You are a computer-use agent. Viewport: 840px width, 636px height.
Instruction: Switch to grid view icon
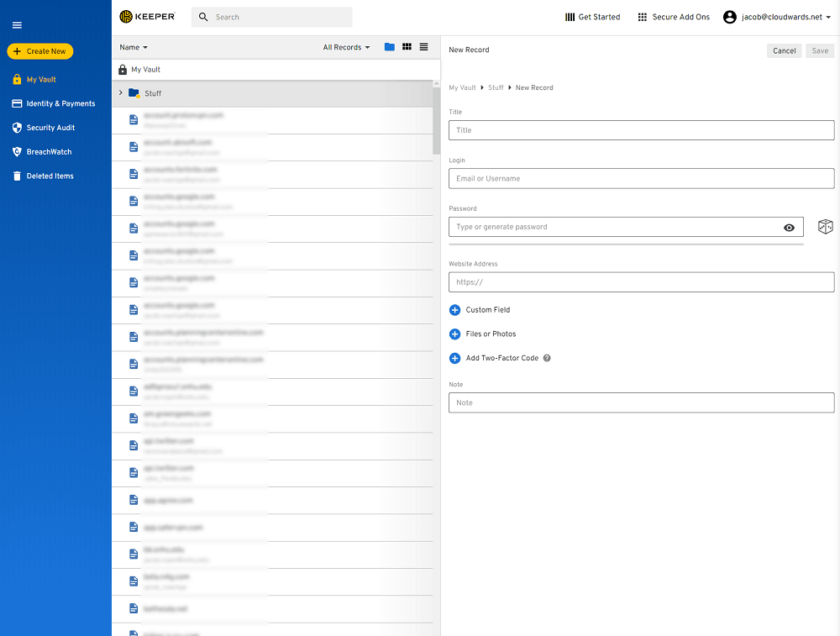click(407, 47)
